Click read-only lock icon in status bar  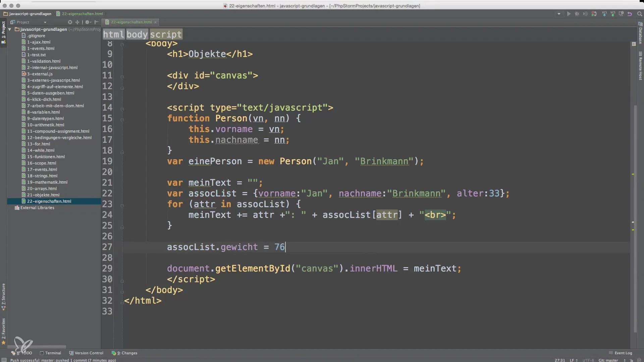click(631, 360)
